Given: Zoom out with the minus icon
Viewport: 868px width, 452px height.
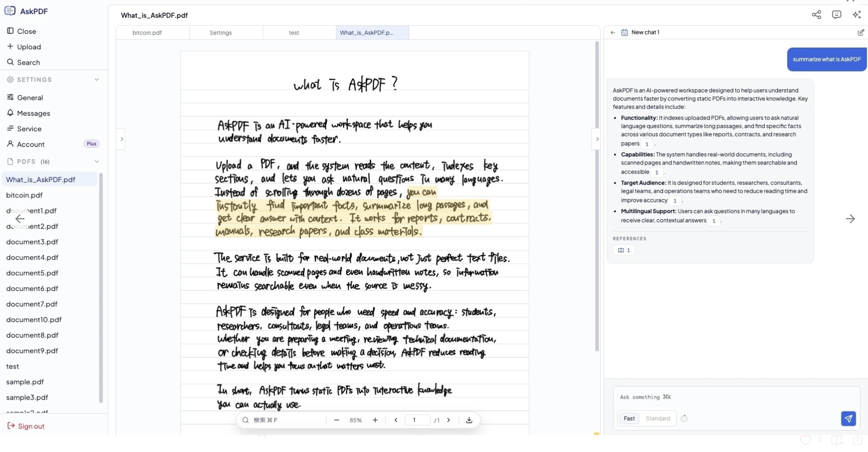Looking at the screenshot, I should [x=336, y=420].
